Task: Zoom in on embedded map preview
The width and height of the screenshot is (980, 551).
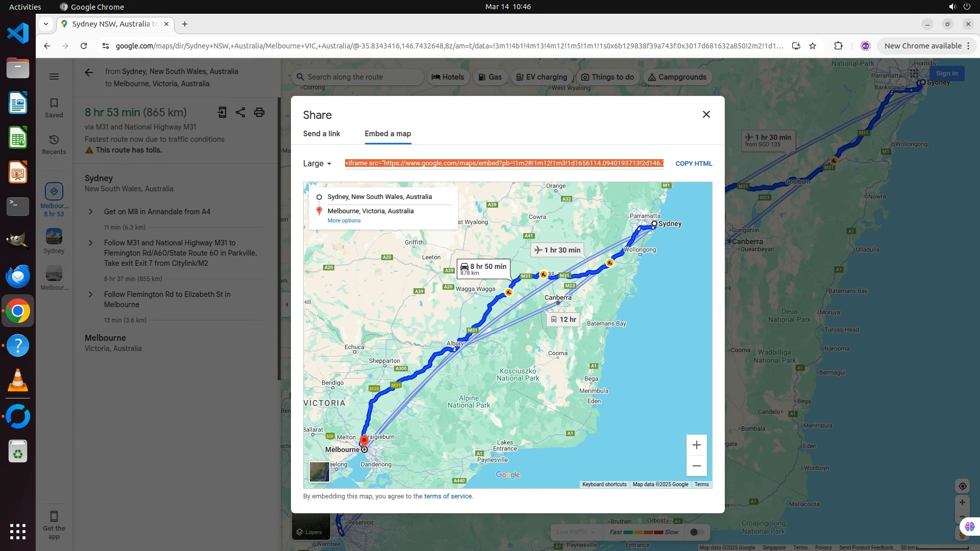Action: click(696, 445)
